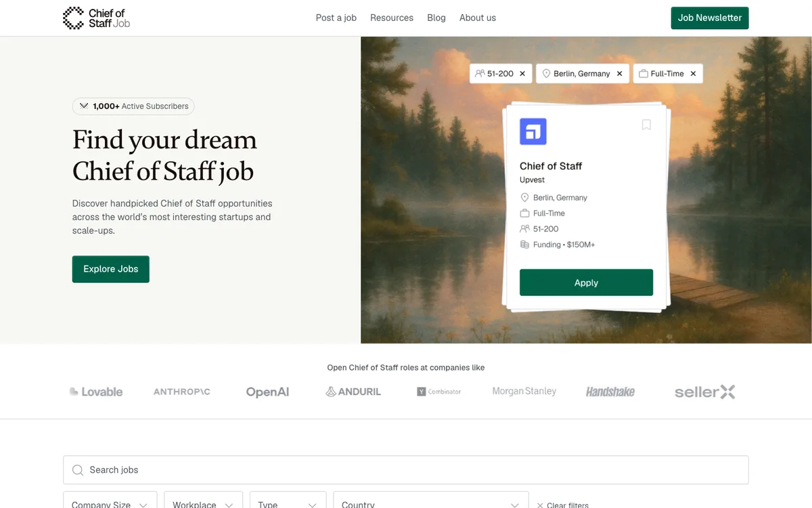812x508 pixels.
Task: Click the Find your dream Chief of Staff job heading
Action: pyautogui.click(x=164, y=156)
